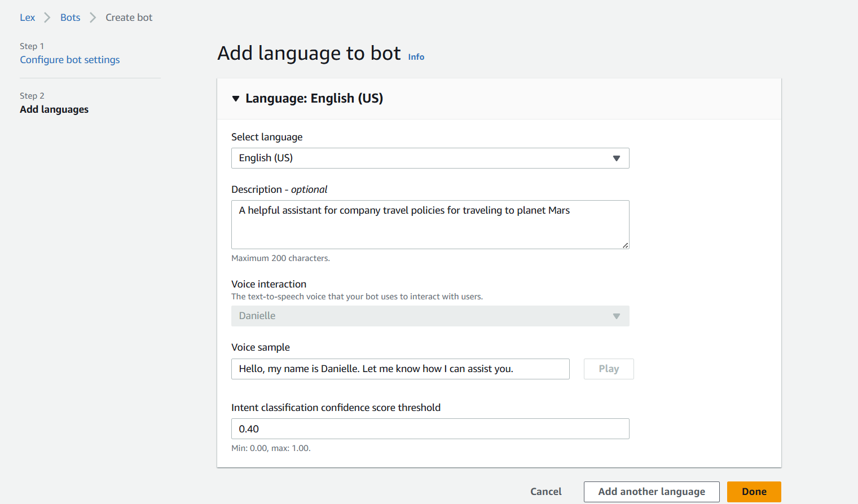This screenshot has height=504, width=858.
Task: Open the Danielle voice dropdown
Action: coord(430,316)
